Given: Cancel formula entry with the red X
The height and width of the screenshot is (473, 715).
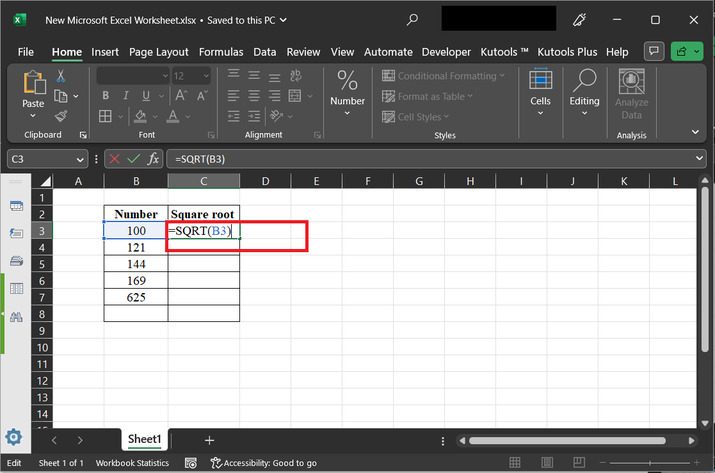Looking at the screenshot, I should tap(115, 158).
